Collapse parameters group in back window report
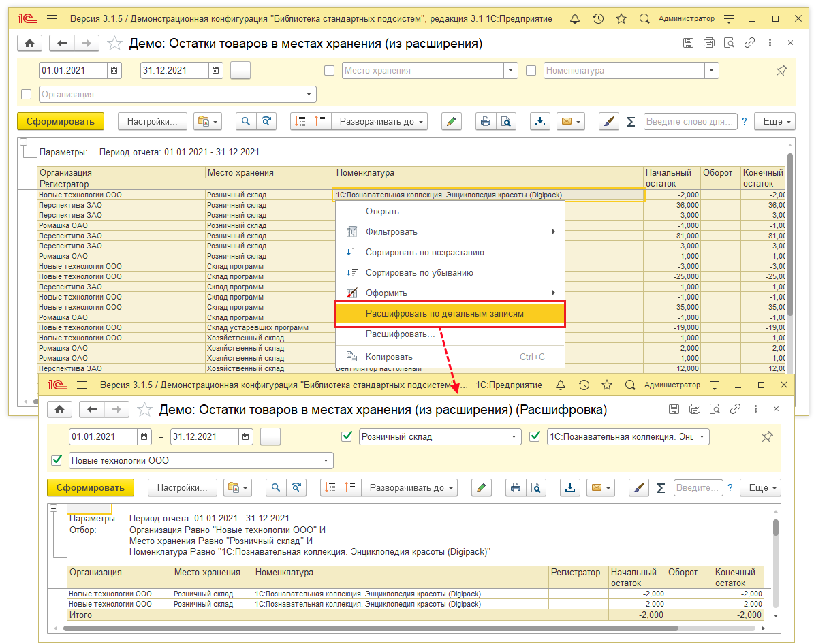814x644 pixels. tap(23, 141)
